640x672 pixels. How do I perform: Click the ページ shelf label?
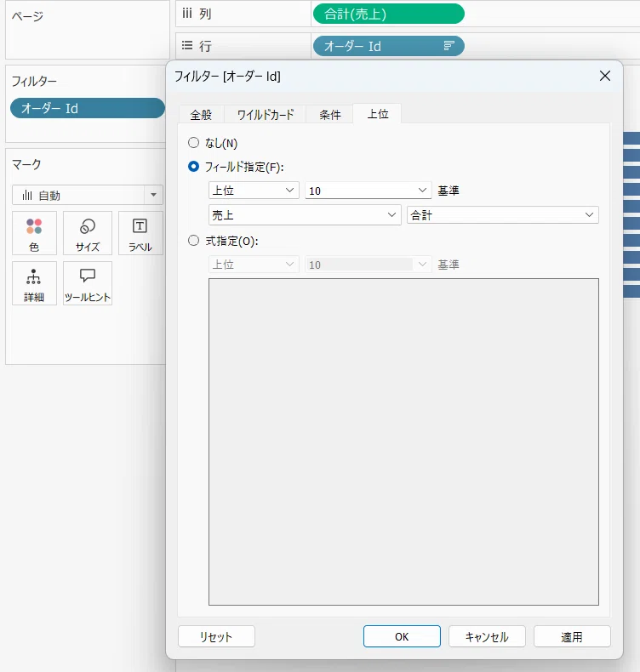pyautogui.click(x=27, y=16)
